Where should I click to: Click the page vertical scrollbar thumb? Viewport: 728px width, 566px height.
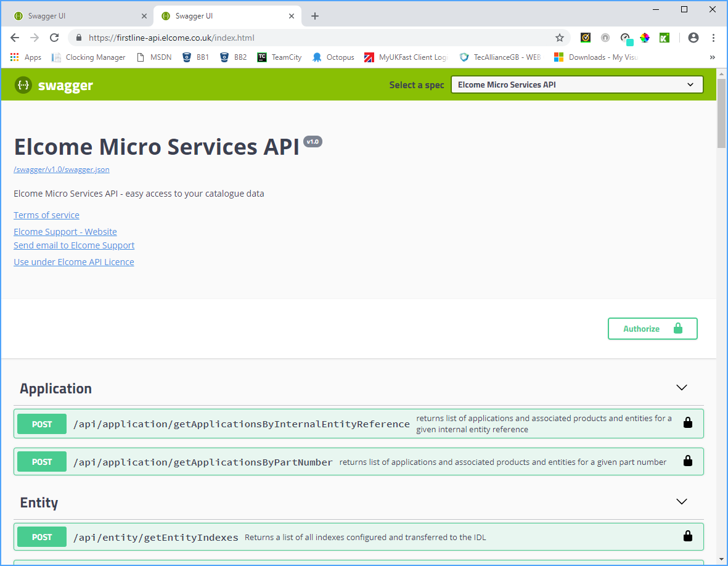(721, 113)
